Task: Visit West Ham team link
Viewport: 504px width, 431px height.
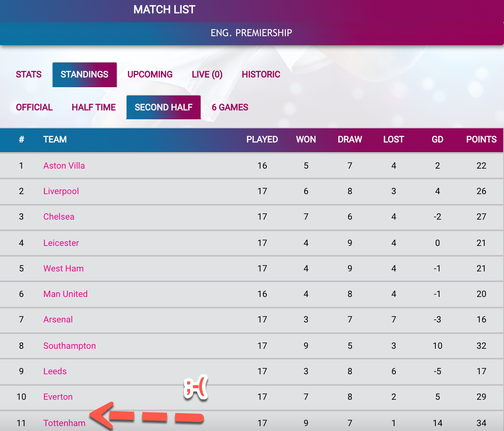Action: pyautogui.click(x=64, y=269)
